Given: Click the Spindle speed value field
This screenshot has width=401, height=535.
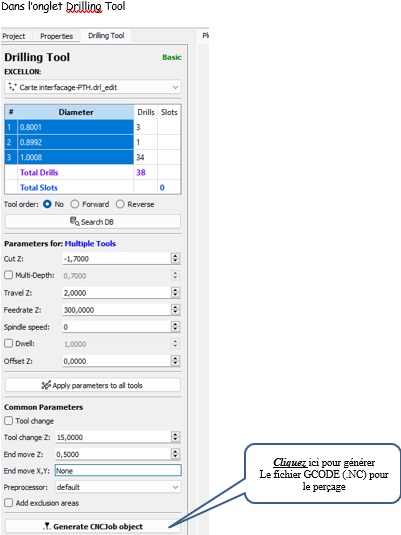Looking at the screenshot, I should point(117,327).
